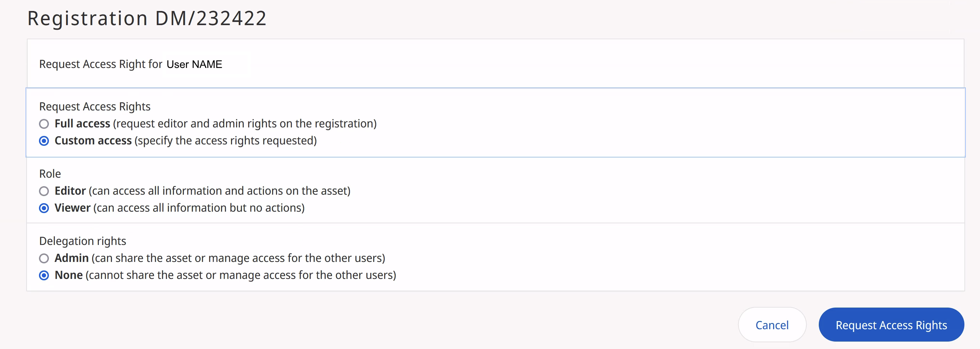Click the "Request Access Right for" label
Screen dimensions: 980x349
coord(100,64)
